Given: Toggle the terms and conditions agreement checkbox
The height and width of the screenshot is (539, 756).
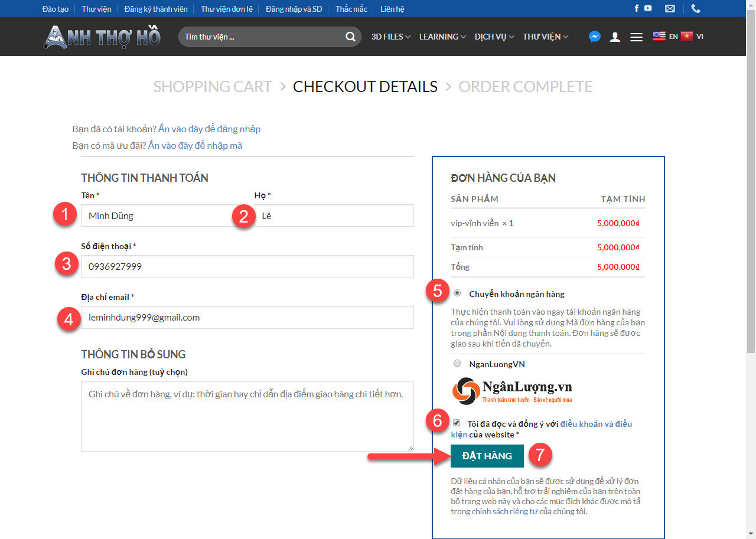Looking at the screenshot, I should [457, 423].
